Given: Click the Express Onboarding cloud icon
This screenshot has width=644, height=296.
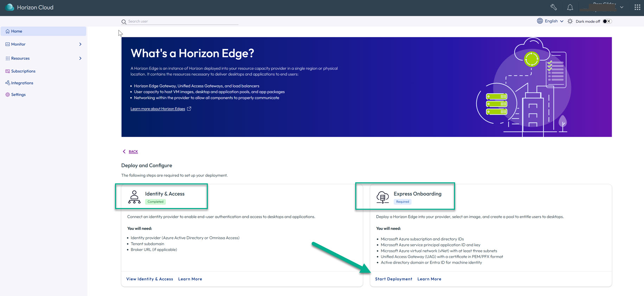Looking at the screenshot, I should click(x=383, y=197).
